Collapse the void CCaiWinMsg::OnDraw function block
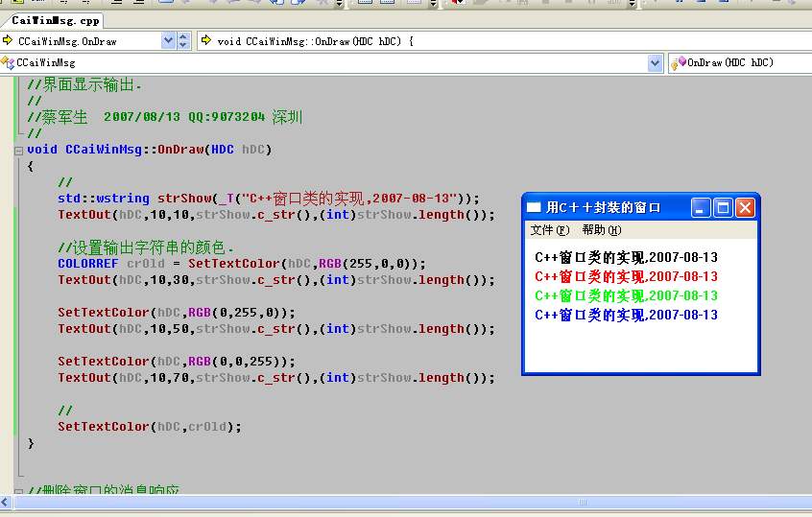Image resolution: width=812 pixels, height=517 pixels. point(18,151)
